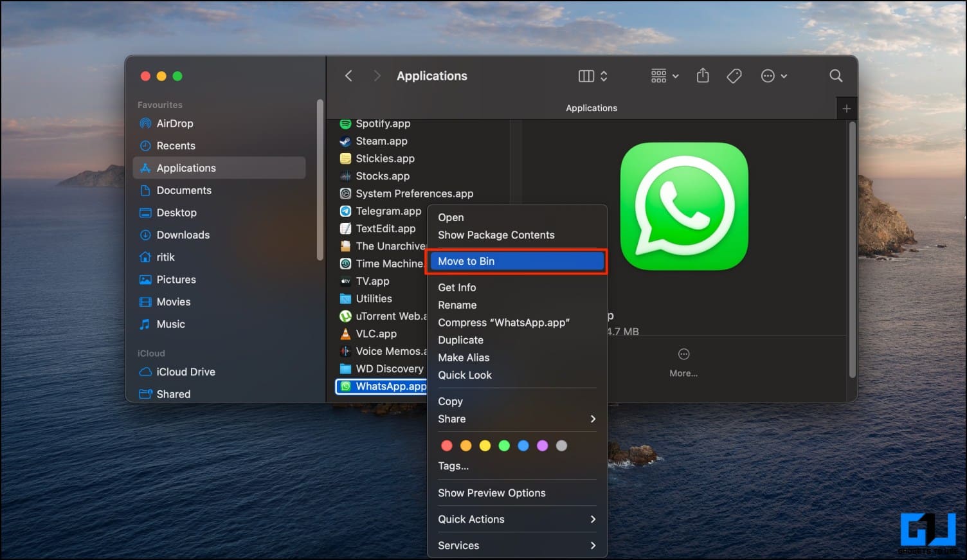Open the column view switcher
The height and width of the screenshot is (560, 967).
(x=593, y=76)
